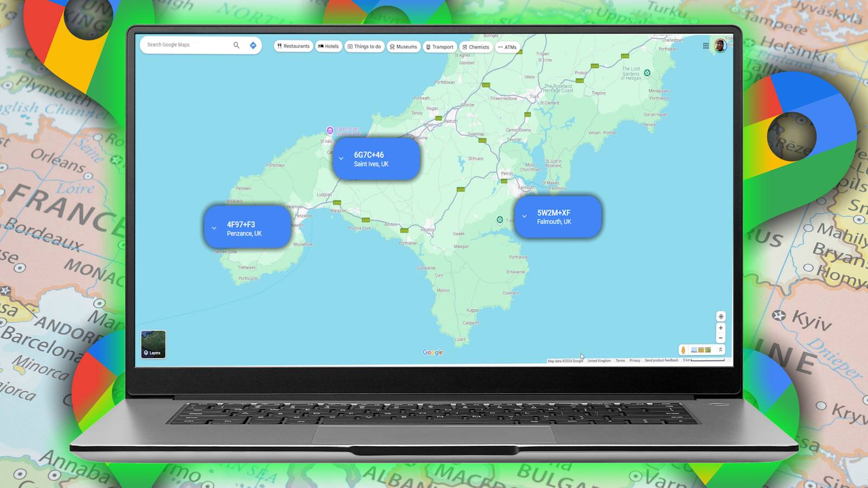Click the Porthtowan place label
The width and height of the screenshot is (868, 488).
[x=445, y=82]
